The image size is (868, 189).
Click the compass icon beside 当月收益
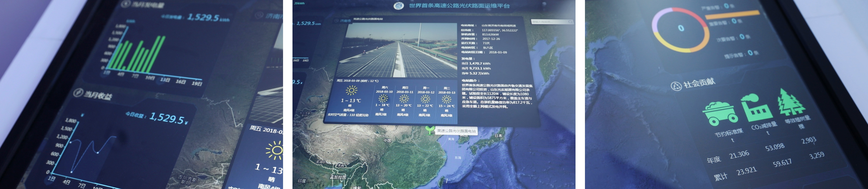point(78,92)
